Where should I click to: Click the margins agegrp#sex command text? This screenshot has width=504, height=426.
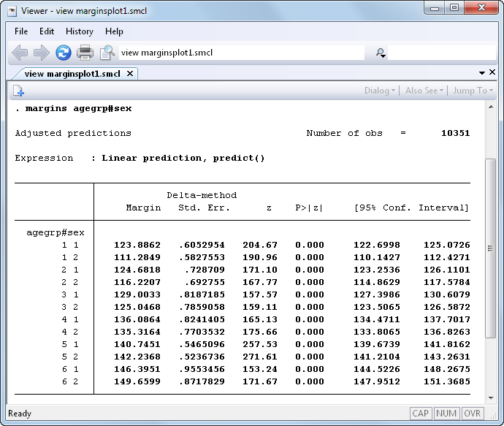[78, 108]
